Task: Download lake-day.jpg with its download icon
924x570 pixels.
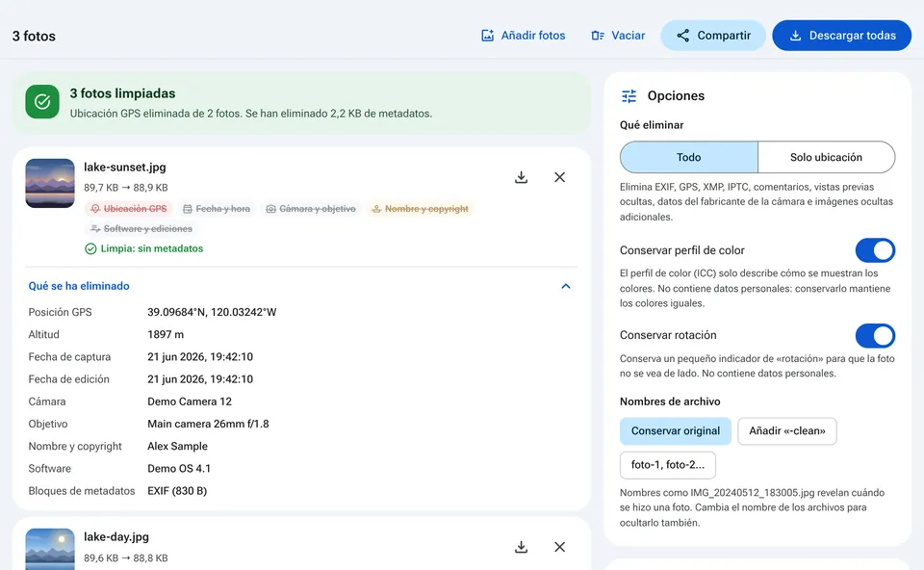Action: (x=521, y=547)
